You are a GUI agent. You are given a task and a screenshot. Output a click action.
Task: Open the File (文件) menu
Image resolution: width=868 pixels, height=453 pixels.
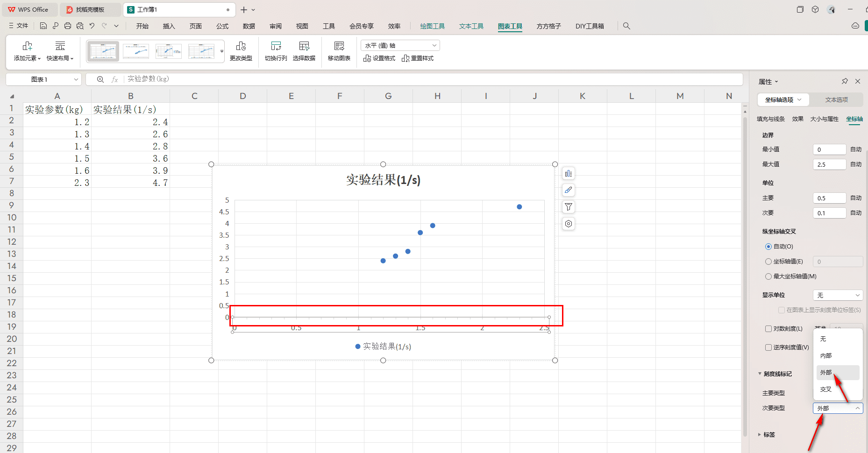pos(19,26)
